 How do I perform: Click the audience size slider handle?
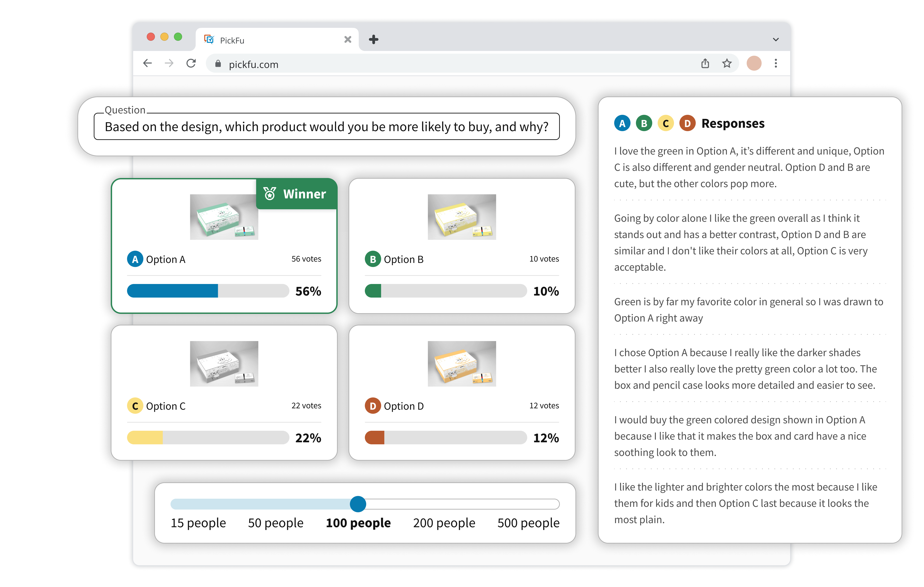click(x=358, y=504)
